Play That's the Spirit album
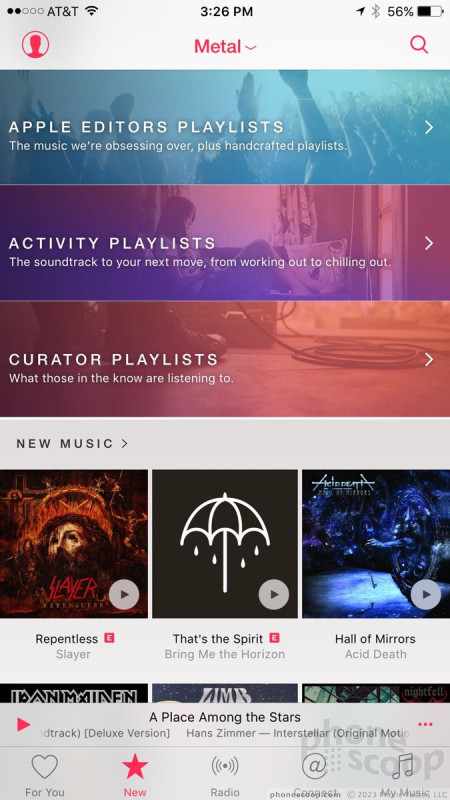Image resolution: width=450 pixels, height=800 pixels. coord(274,594)
